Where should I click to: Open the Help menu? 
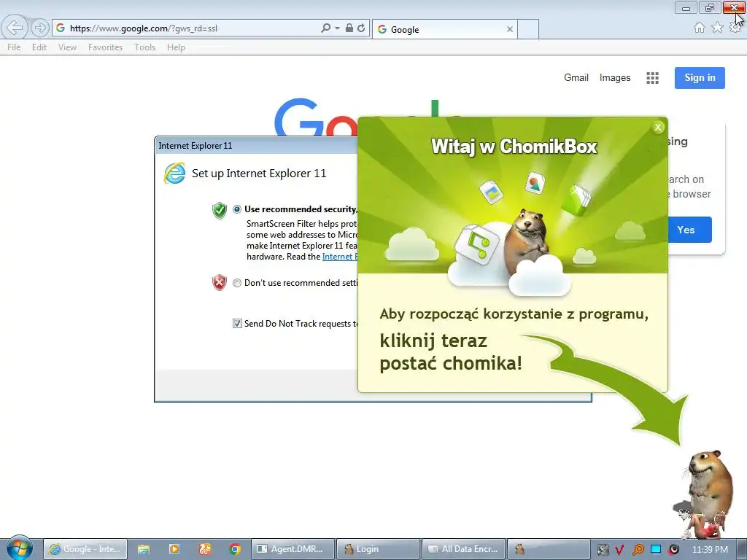point(176,47)
